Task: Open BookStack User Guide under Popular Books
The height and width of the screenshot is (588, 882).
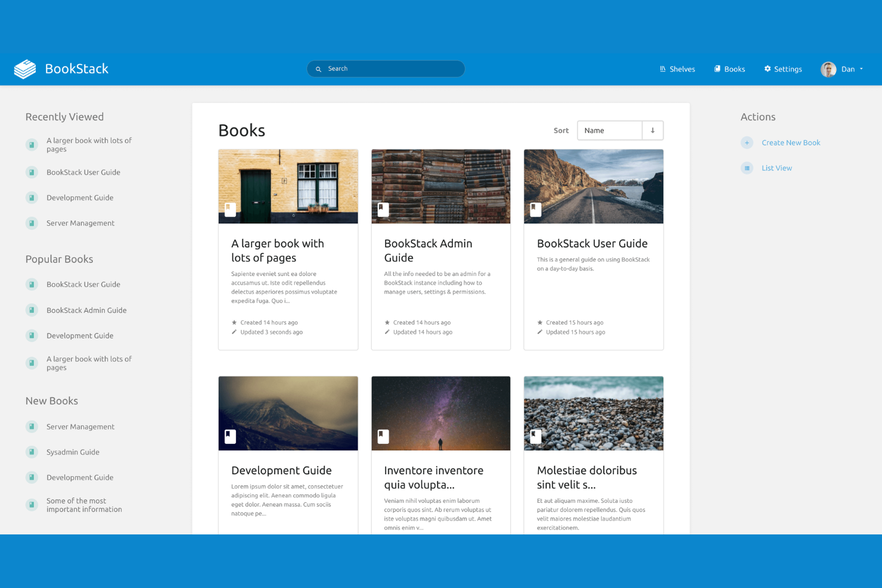Action: (83, 285)
